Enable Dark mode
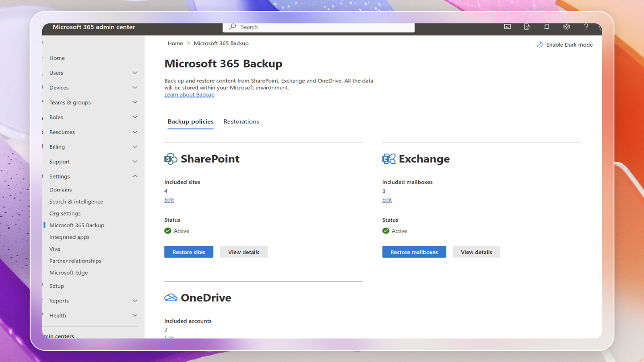The width and height of the screenshot is (644, 362). pyautogui.click(x=564, y=45)
